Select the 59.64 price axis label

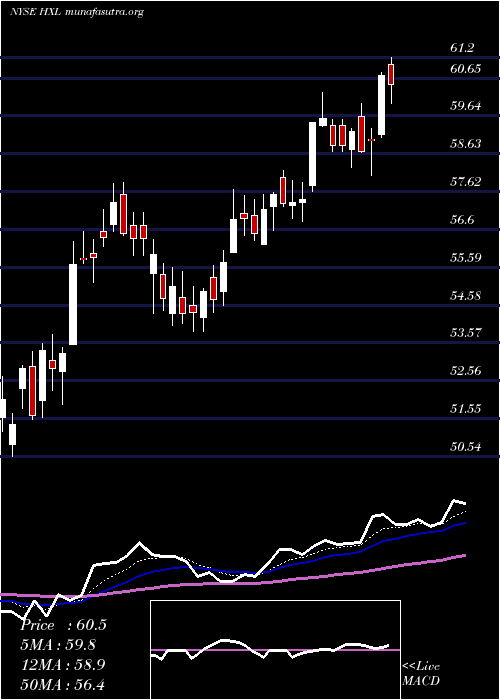pyautogui.click(x=466, y=106)
